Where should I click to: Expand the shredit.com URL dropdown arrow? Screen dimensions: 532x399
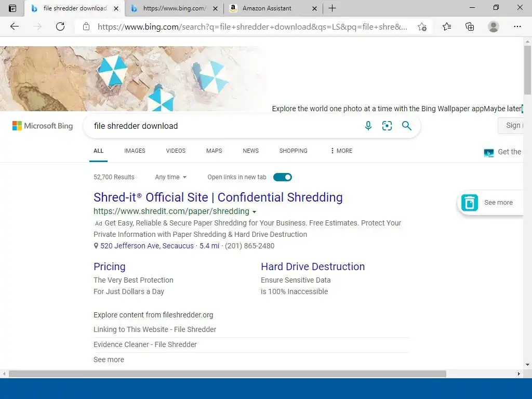(x=254, y=212)
